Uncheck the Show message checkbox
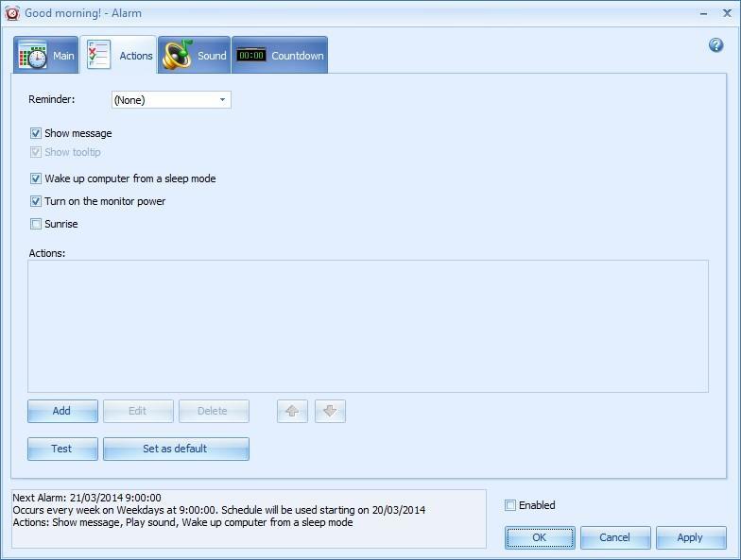This screenshot has width=741, height=560. 36,133
